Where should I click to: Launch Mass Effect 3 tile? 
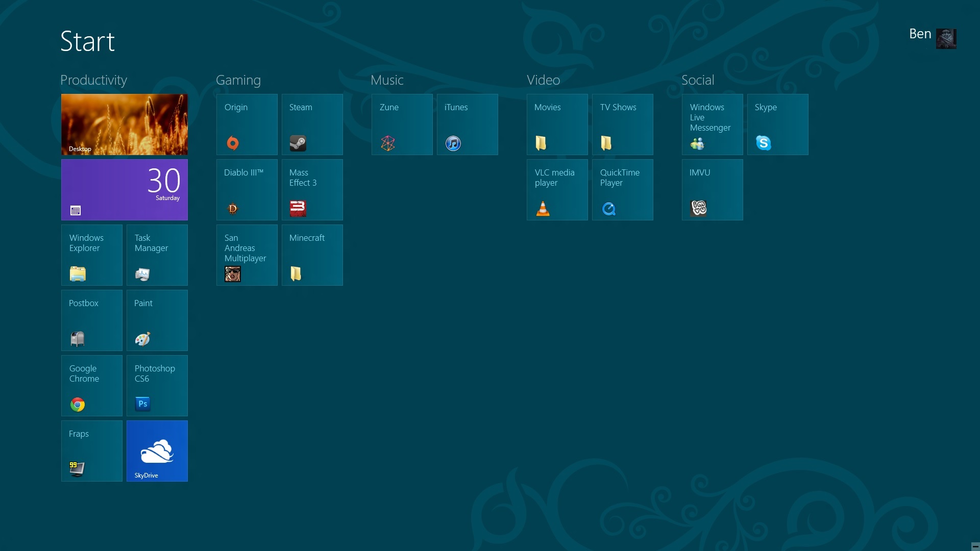point(312,190)
